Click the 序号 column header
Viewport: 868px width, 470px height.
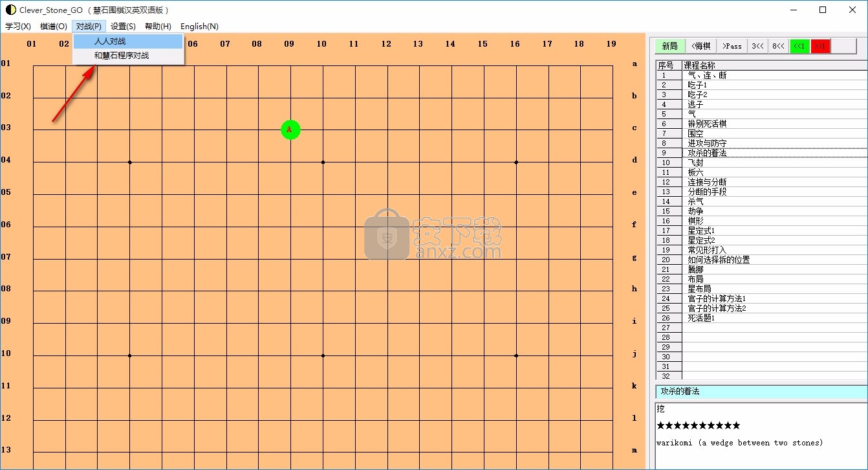[669, 65]
